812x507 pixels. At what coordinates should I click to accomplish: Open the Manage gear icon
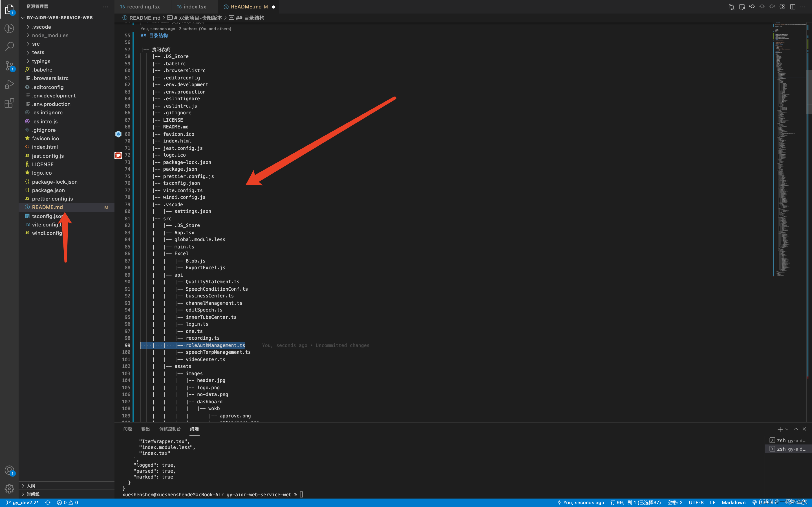click(9, 489)
